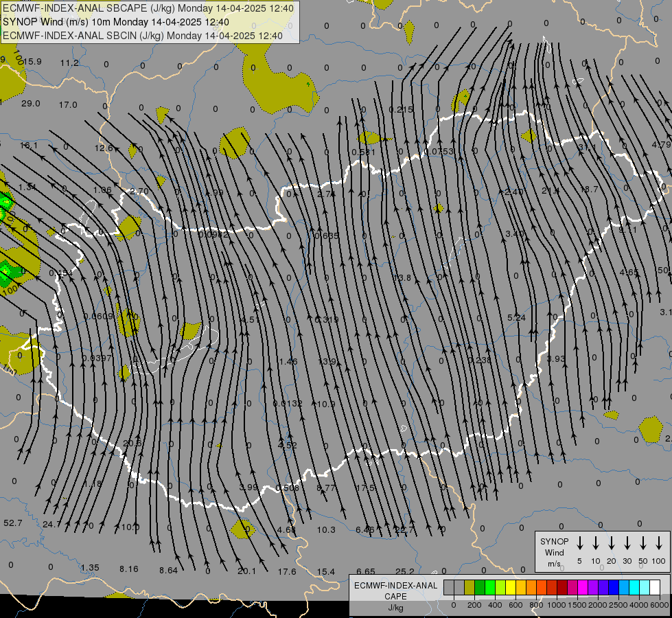Screen dimensions: 672x618
Task: Click the map value 15.9
Action: [32, 62]
